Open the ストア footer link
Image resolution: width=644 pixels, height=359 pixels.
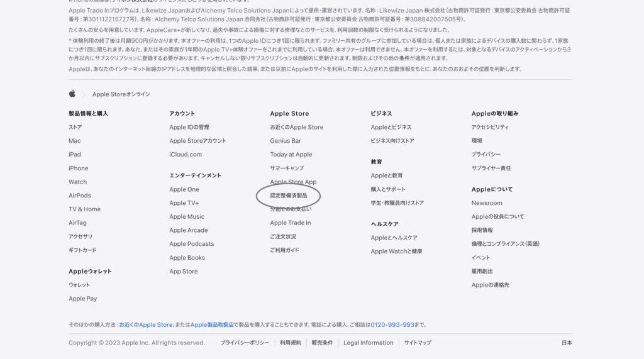[x=75, y=127]
